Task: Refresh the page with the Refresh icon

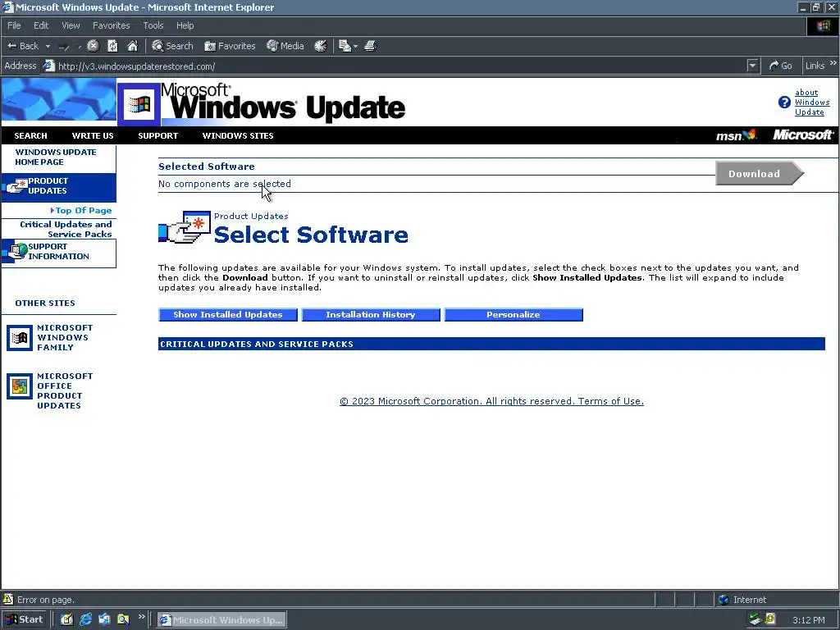Action: coord(112,46)
